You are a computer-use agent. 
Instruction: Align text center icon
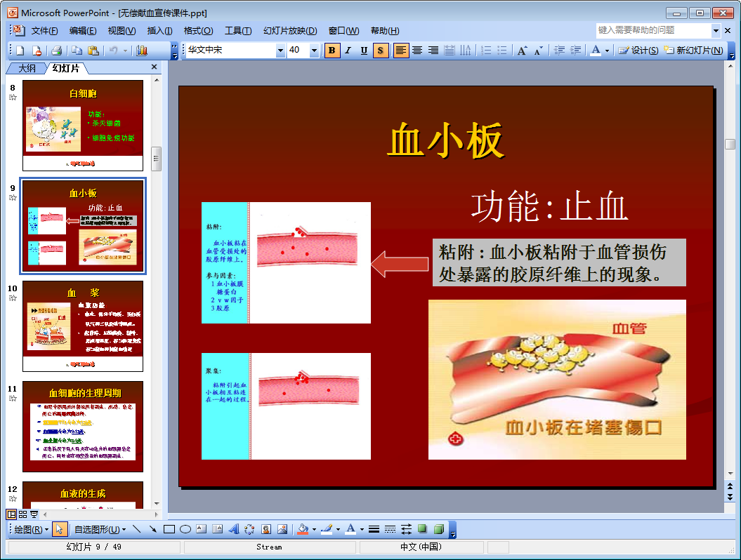coord(417,50)
